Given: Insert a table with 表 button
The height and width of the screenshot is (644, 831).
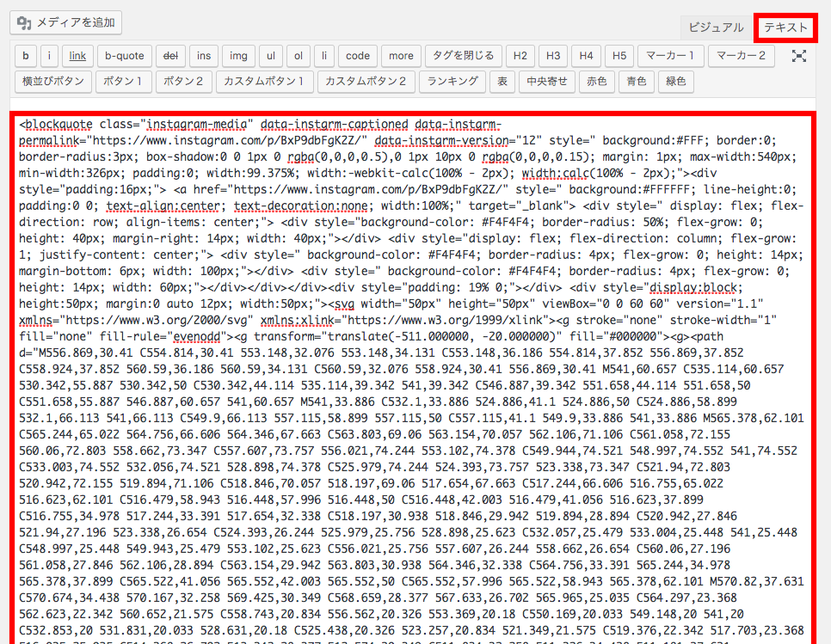Looking at the screenshot, I should point(502,82).
